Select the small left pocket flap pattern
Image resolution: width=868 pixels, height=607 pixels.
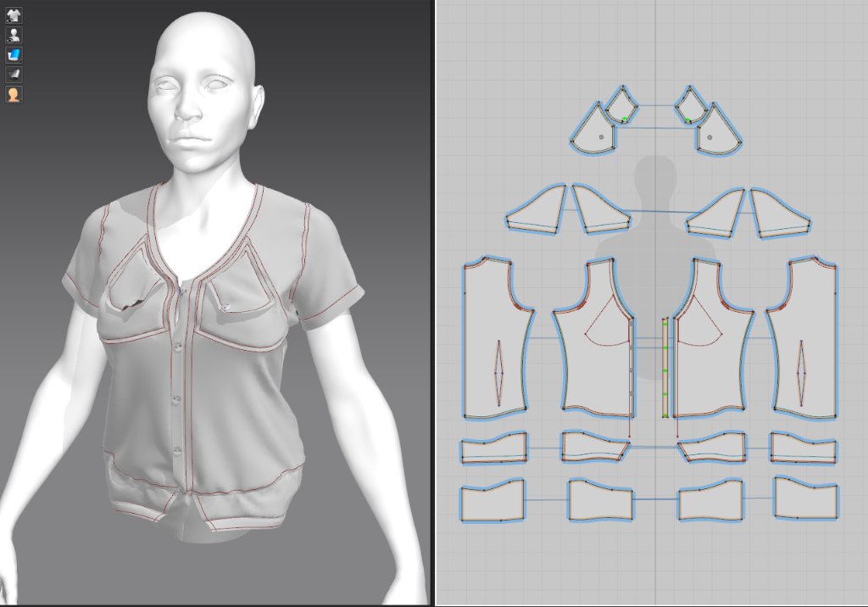tap(621, 104)
